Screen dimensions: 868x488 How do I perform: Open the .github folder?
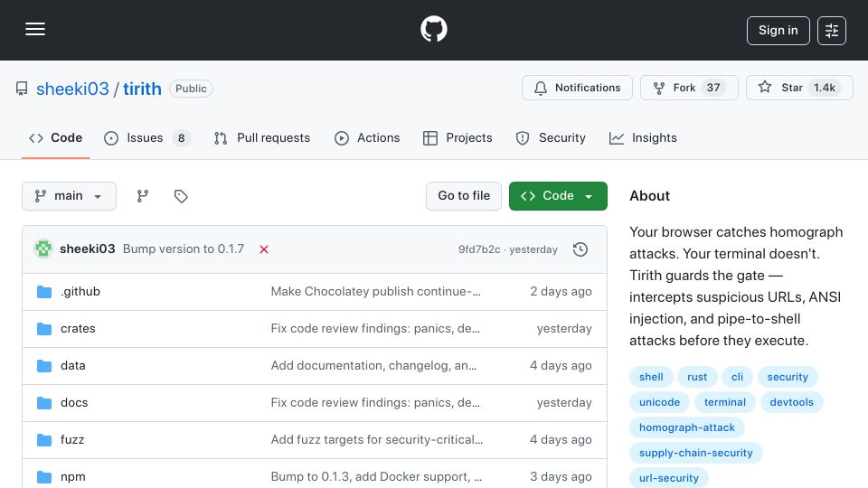pyautogui.click(x=80, y=292)
